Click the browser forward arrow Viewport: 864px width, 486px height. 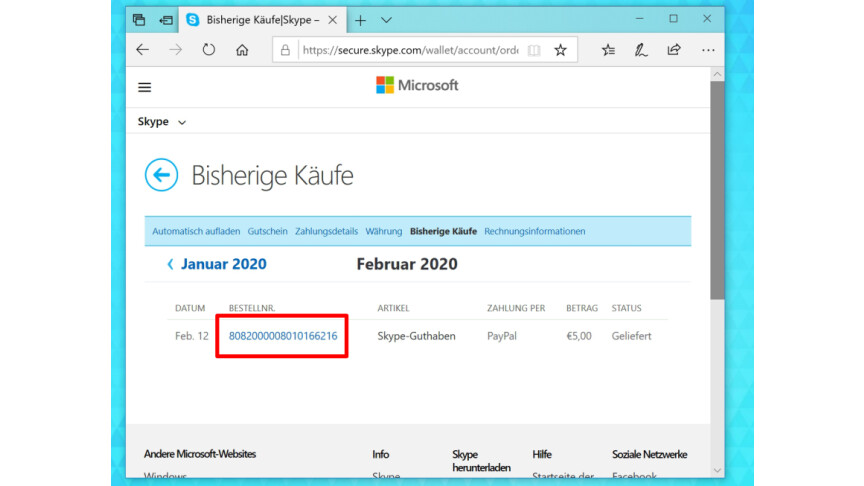176,50
